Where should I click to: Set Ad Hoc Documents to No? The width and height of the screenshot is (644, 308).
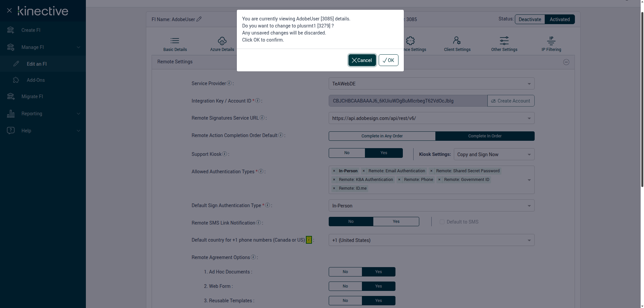tap(345, 272)
